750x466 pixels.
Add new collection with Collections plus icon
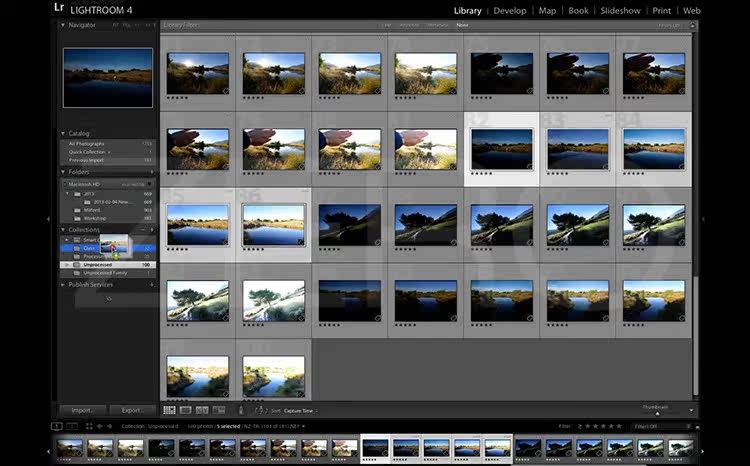pos(152,230)
